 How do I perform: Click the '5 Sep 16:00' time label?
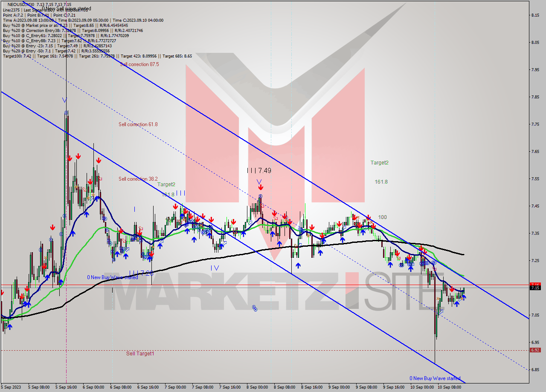pyautogui.click(x=67, y=387)
